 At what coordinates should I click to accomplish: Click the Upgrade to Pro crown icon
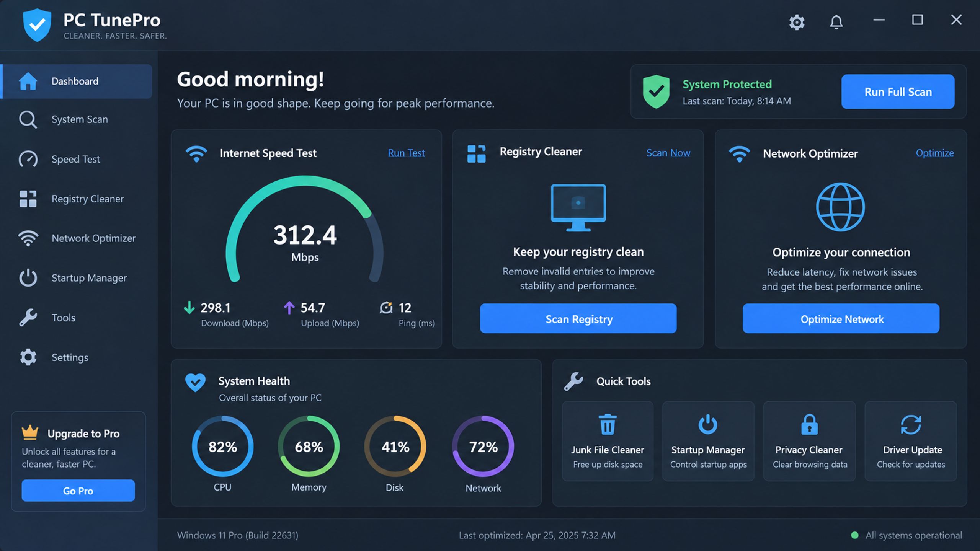(x=30, y=432)
